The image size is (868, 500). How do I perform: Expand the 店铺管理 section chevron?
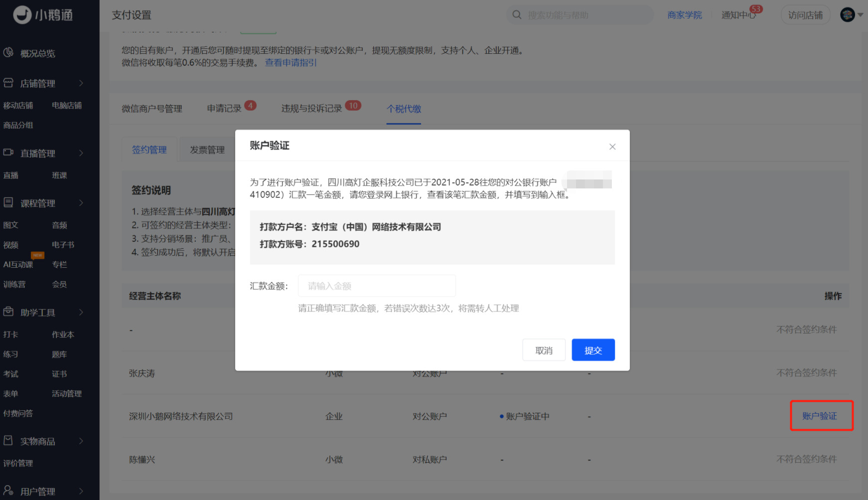click(x=81, y=83)
